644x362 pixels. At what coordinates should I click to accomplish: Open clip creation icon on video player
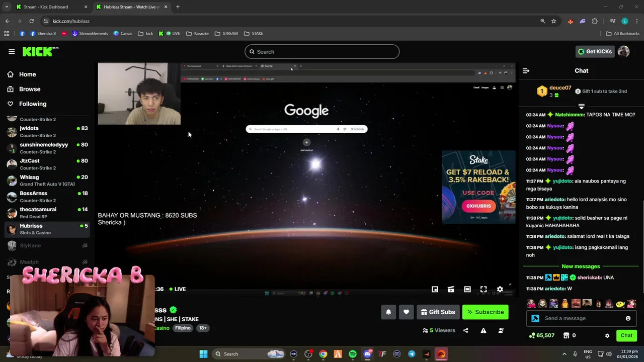[x=451, y=289]
